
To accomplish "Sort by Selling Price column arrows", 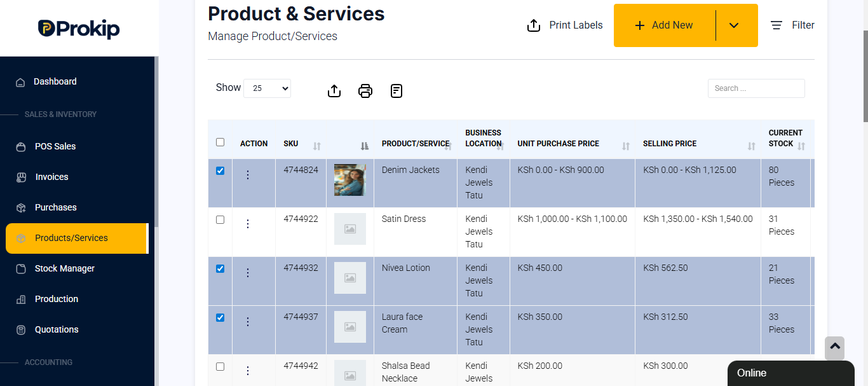I will point(752,146).
